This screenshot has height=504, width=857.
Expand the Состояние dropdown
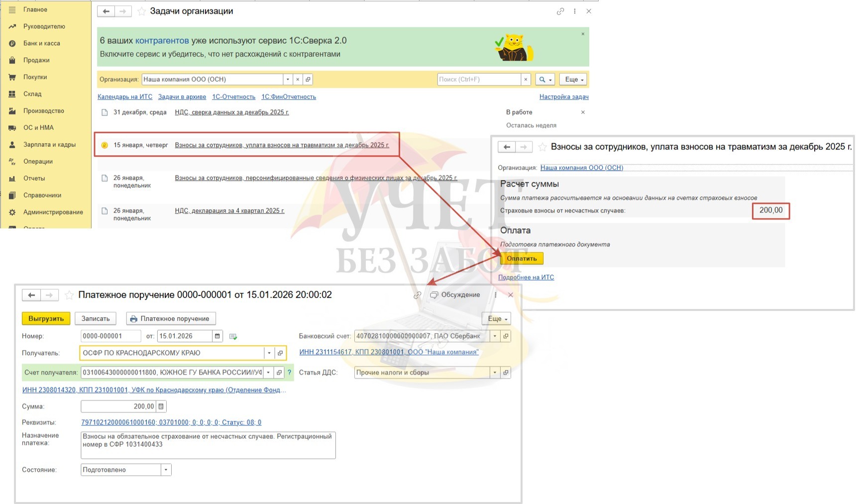point(166,470)
